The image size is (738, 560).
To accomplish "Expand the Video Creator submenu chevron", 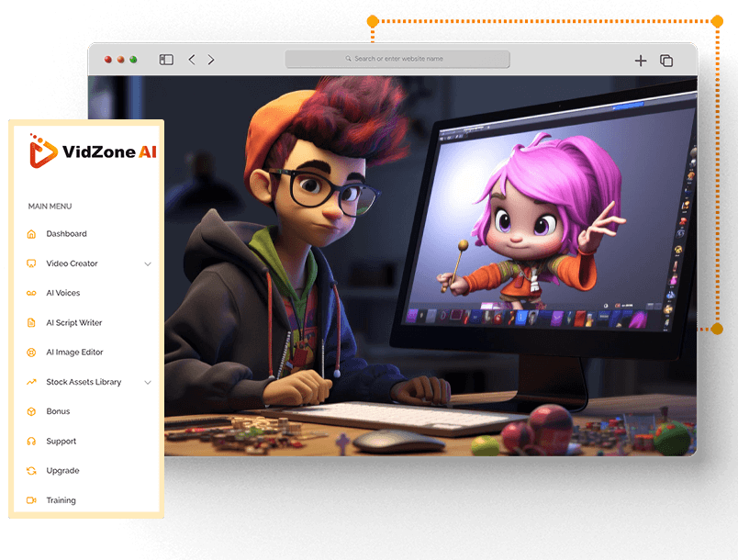I will click(x=148, y=264).
